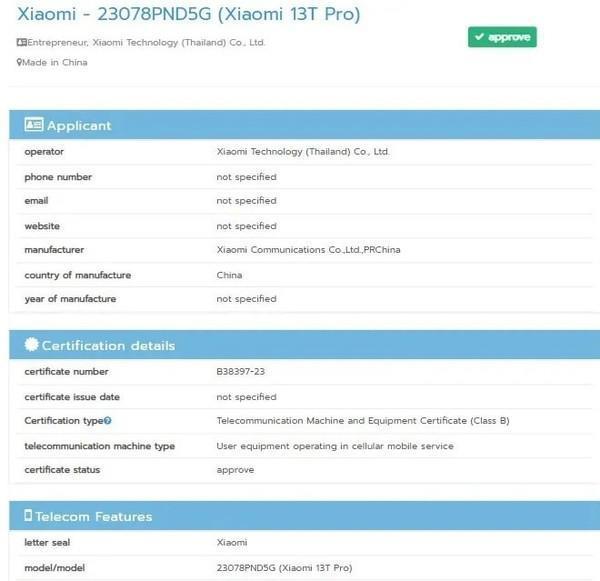Screen dimensions: 600x581
Task: Click manufacturer value Xiaomi Communications Co.,Ltd.
Action: [308, 250]
